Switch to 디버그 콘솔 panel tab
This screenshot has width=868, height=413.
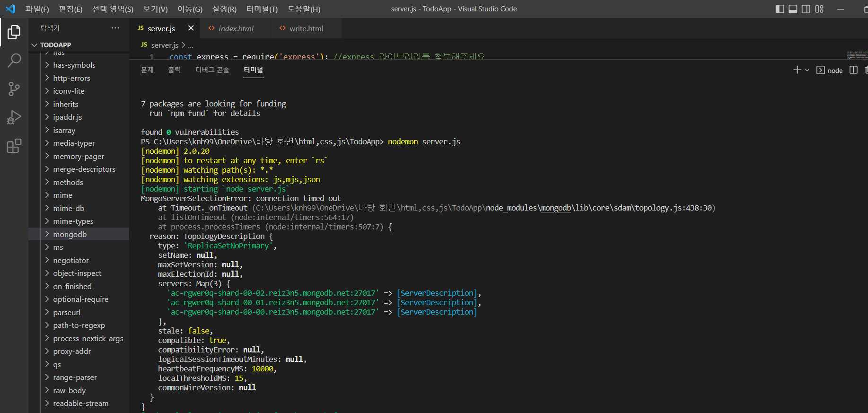pos(212,70)
